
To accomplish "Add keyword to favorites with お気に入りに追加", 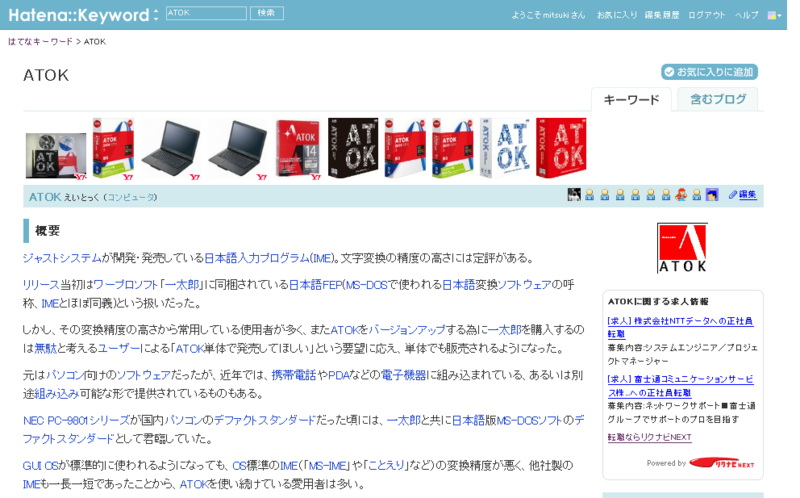I will pos(709,72).
